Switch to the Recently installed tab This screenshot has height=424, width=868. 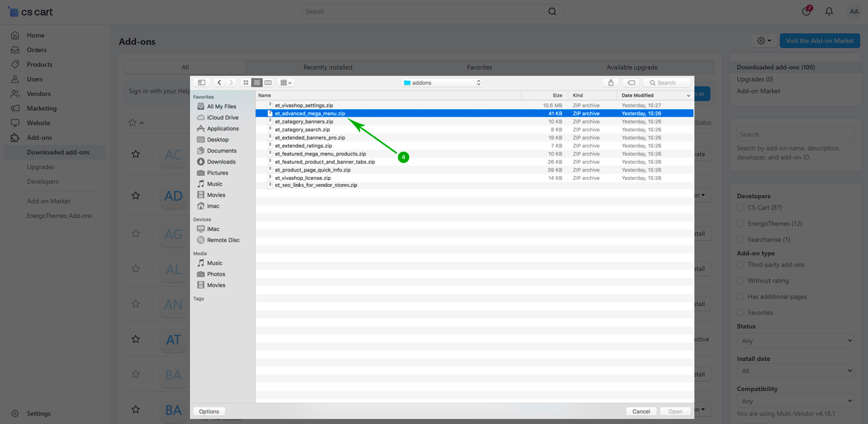pyautogui.click(x=328, y=67)
